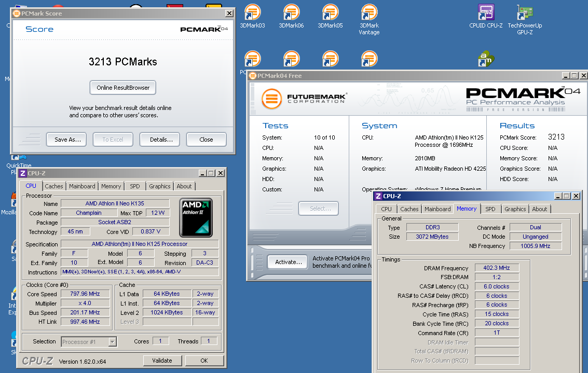Click OK button in CPU-Z window
This screenshot has width=588, height=373.
(204, 361)
